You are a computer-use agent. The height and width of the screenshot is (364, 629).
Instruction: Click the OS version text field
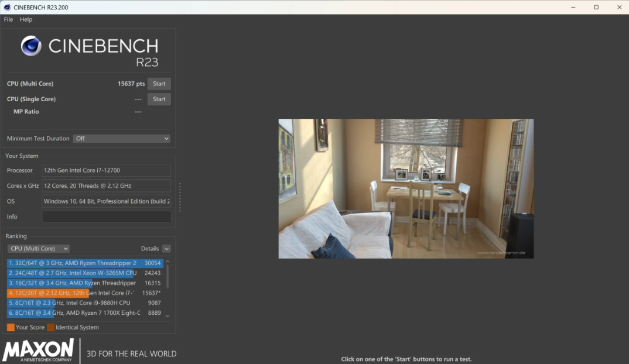pos(106,201)
